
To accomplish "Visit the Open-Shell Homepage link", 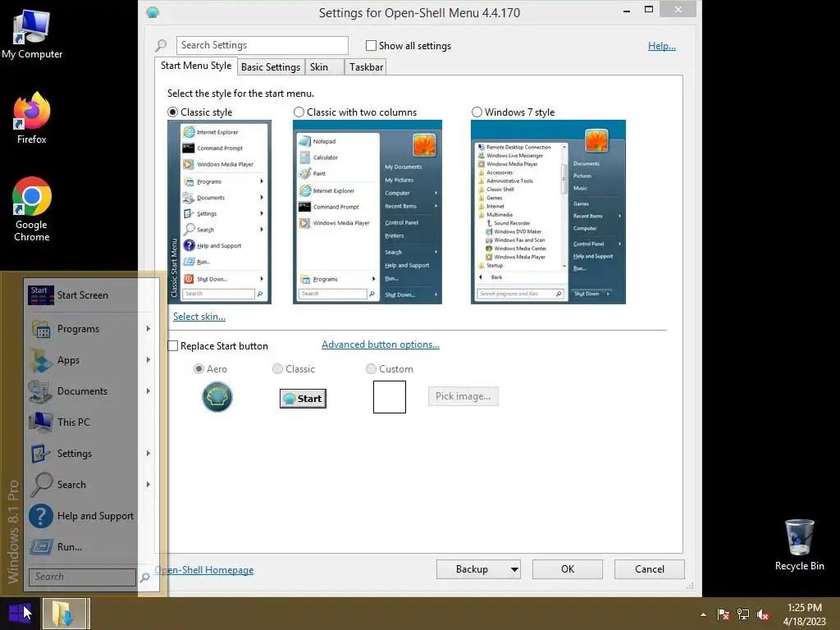I will click(x=204, y=570).
